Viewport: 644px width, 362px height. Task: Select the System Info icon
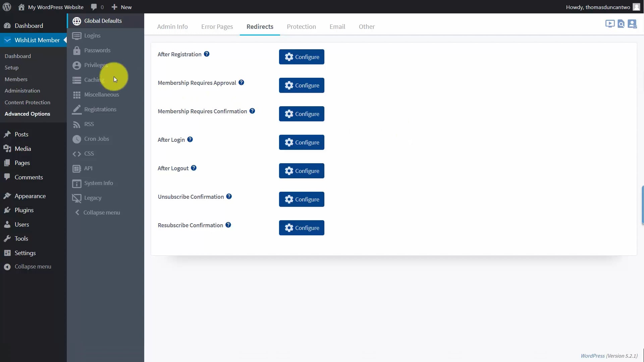pyautogui.click(x=77, y=183)
